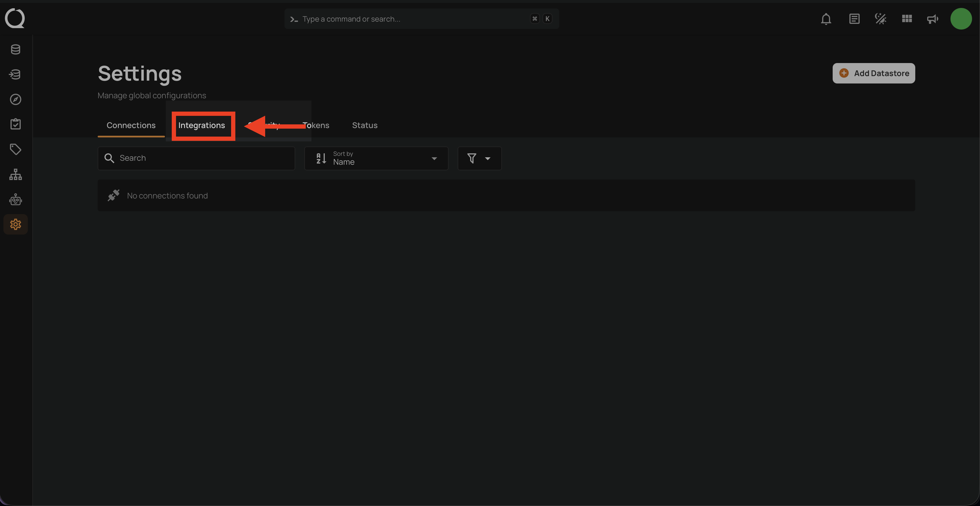
Task: Open the Tags section from the sidebar
Action: (15, 149)
